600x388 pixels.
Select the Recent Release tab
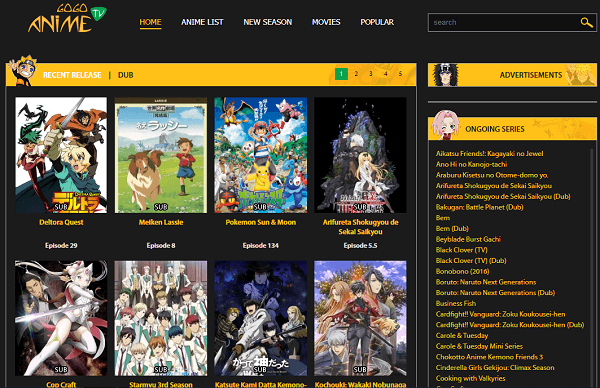tap(72, 75)
